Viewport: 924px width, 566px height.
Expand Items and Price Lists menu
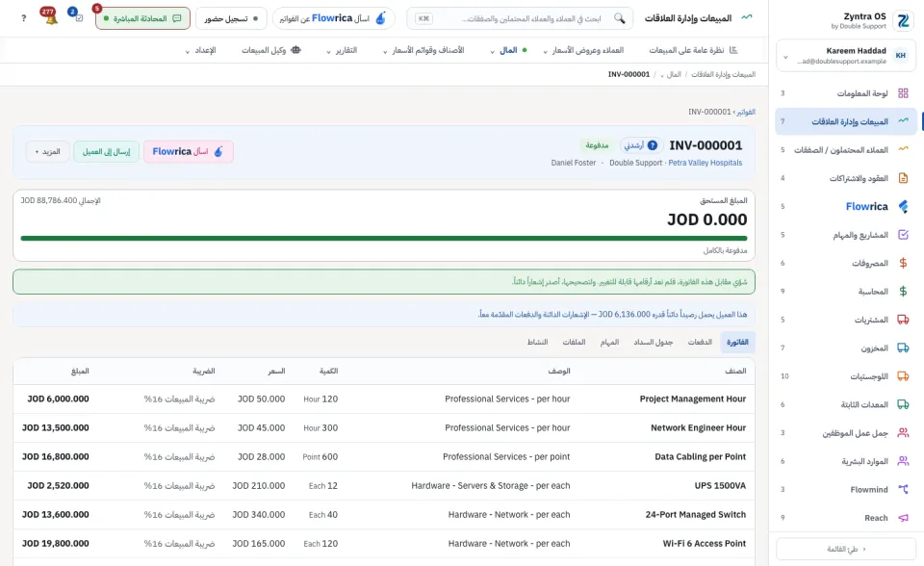[x=423, y=50]
